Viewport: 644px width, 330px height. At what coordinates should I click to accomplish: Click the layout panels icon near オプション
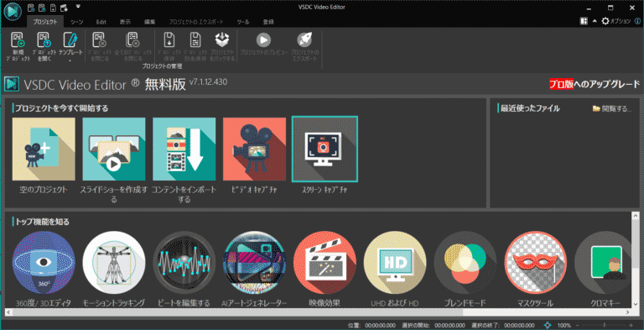[584, 21]
